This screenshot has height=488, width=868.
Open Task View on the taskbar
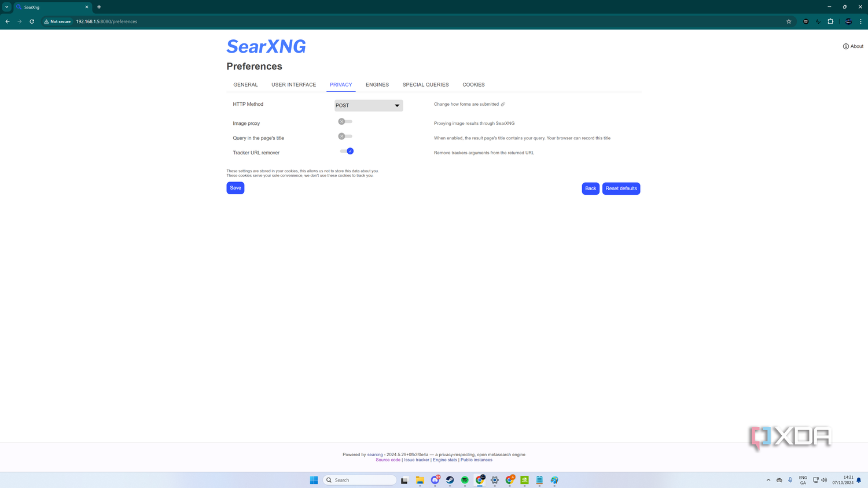coord(404,480)
